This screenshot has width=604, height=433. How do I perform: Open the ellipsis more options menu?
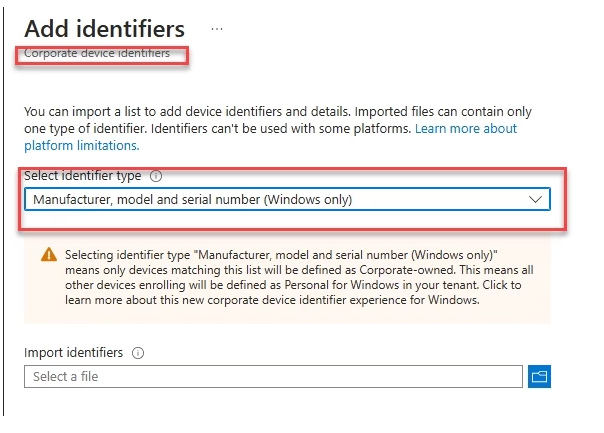[x=217, y=29]
